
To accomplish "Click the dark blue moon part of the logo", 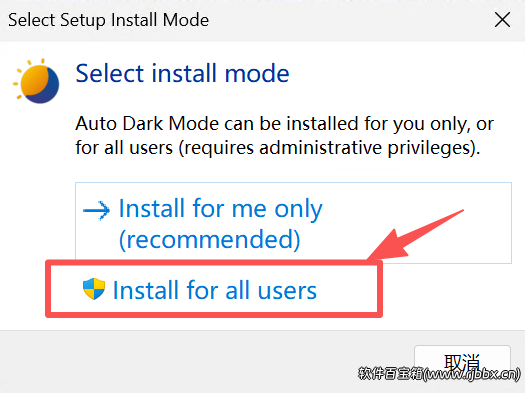I will point(49,88).
